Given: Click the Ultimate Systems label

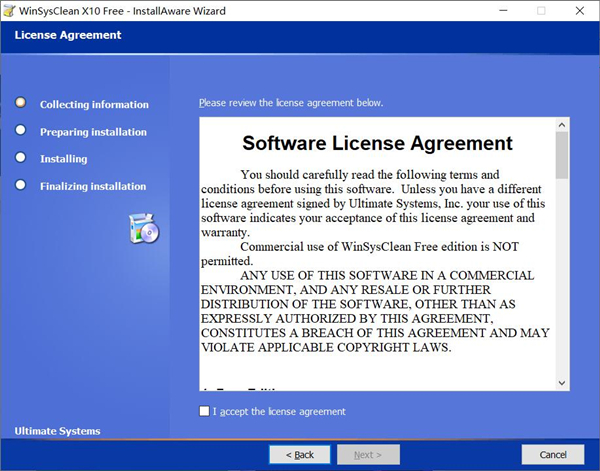Looking at the screenshot, I should point(58,431).
